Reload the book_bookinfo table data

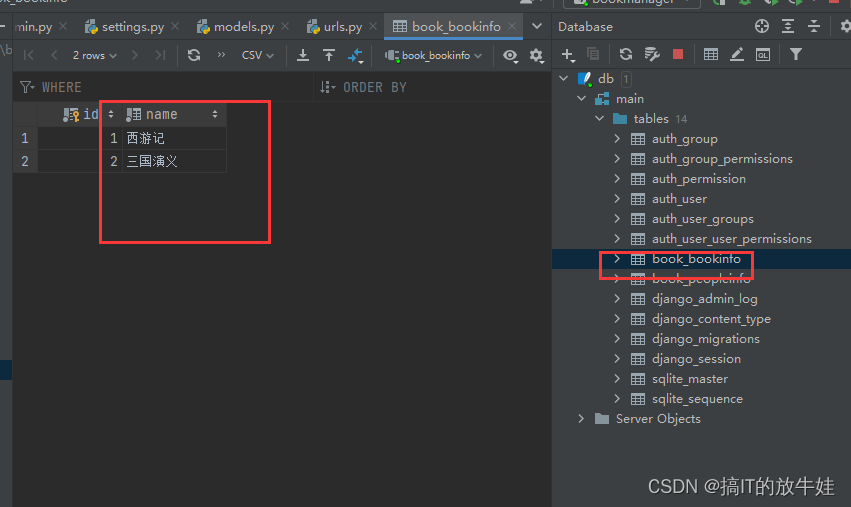tap(194, 55)
